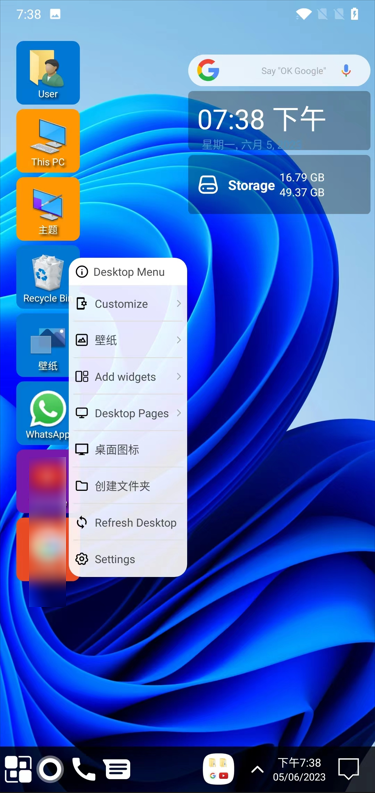The image size is (375, 793).
Task: Open the User folder icon
Action: pos(48,72)
